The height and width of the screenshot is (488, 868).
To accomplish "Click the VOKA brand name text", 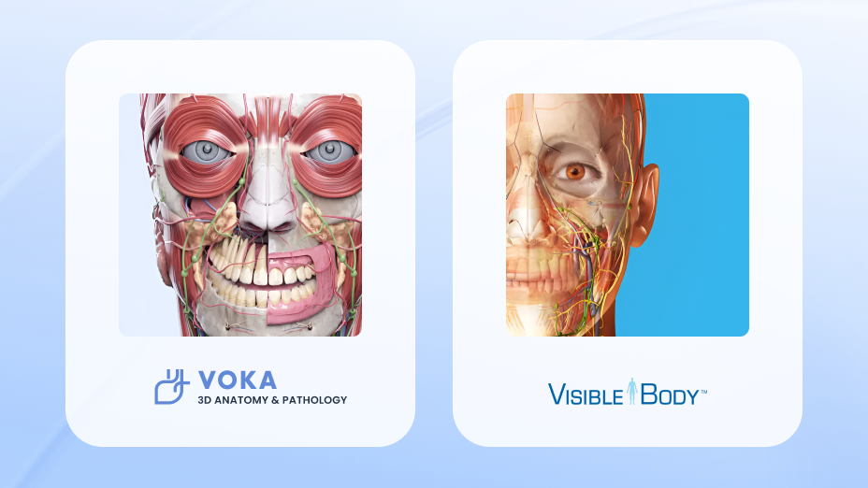I will point(238,380).
